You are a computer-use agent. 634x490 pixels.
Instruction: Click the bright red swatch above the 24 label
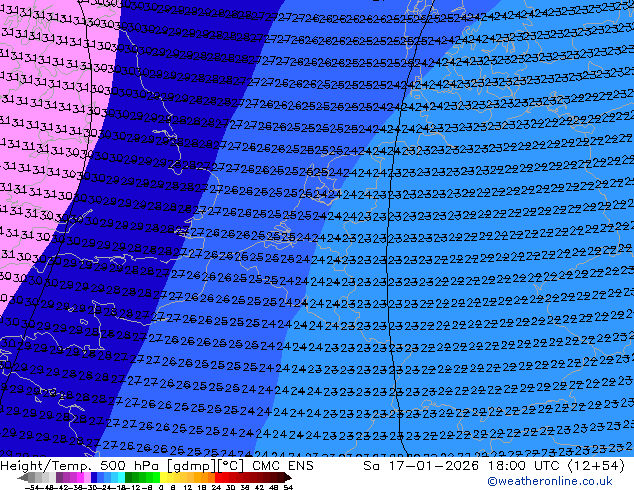pos(218,477)
